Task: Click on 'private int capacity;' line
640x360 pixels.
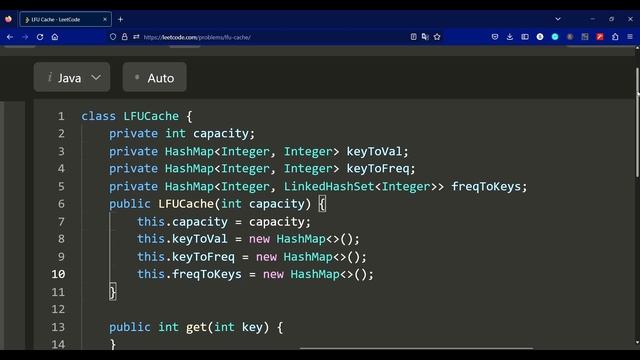Action: tap(182, 133)
